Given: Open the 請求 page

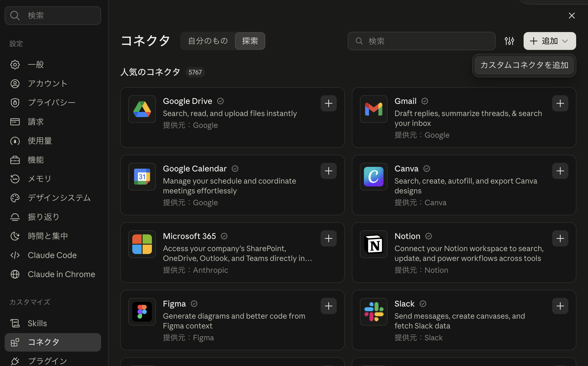Looking at the screenshot, I should (x=53, y=122).
